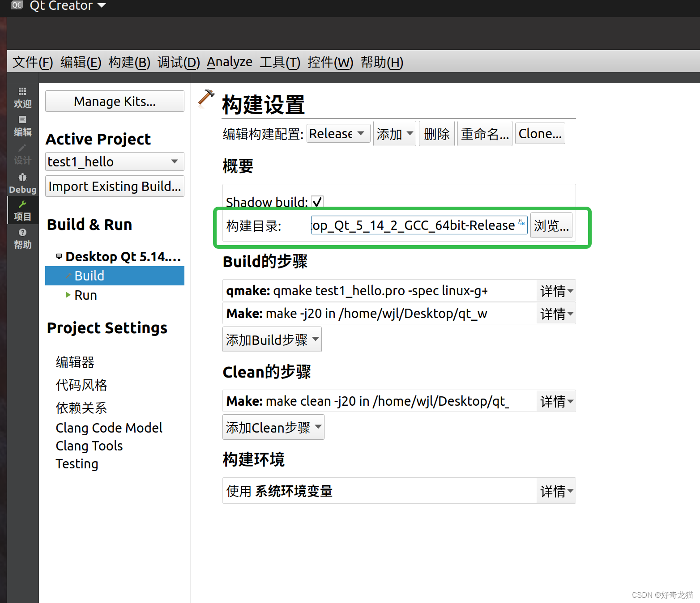Open 代码风格 project settings
The height and width of the screenshot is (603, 700).
(x=81, y=385)
